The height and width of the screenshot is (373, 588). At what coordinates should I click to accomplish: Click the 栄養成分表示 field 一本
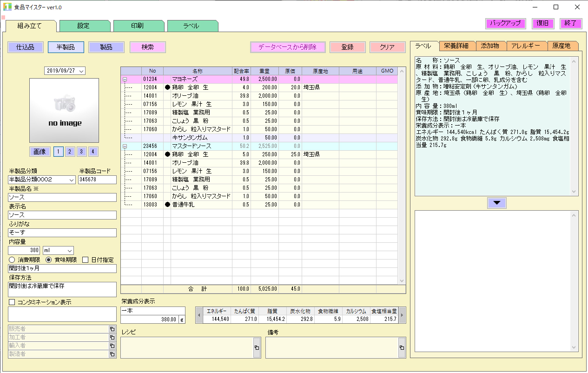tap(153, 311)
